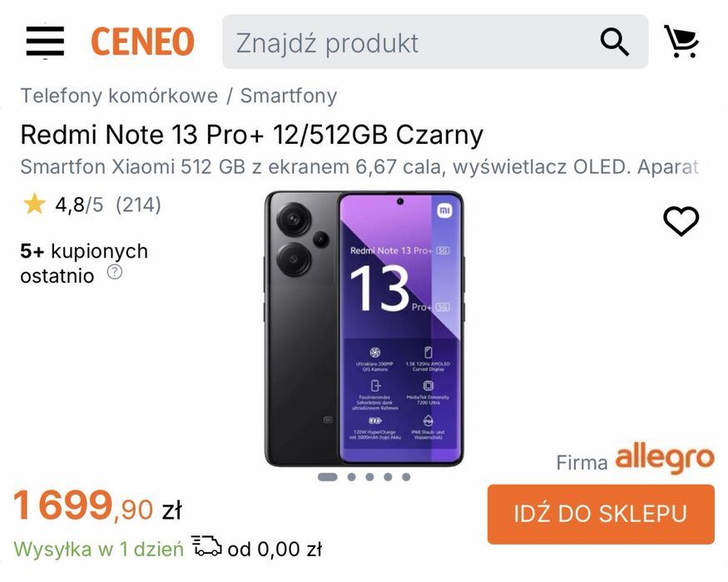Jump to the last carousel image dot
This screenshot has height=582, width=728.
(x=406, y=477)
